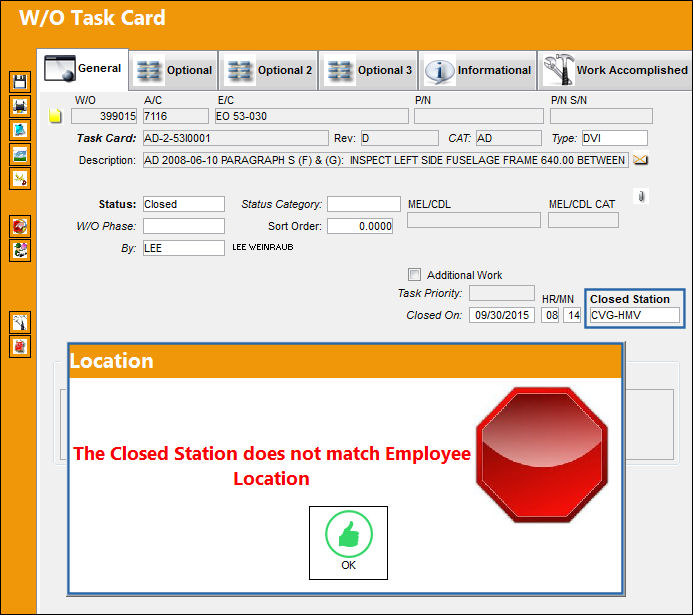The width and height of the screenshot is (693, 615).
Task: Click the blue document sidebar icon
Action: coord(20,130)
